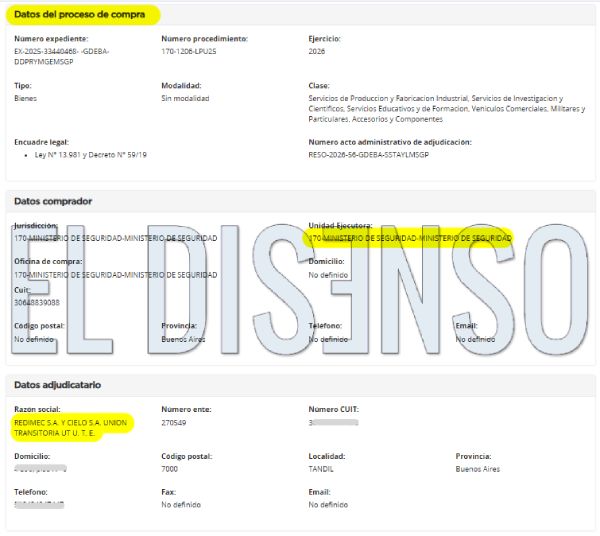This screenshot has width=600, height=536.
Task: Click 'Domicilio:' label in Datos comprador
Action: (326, 261)
